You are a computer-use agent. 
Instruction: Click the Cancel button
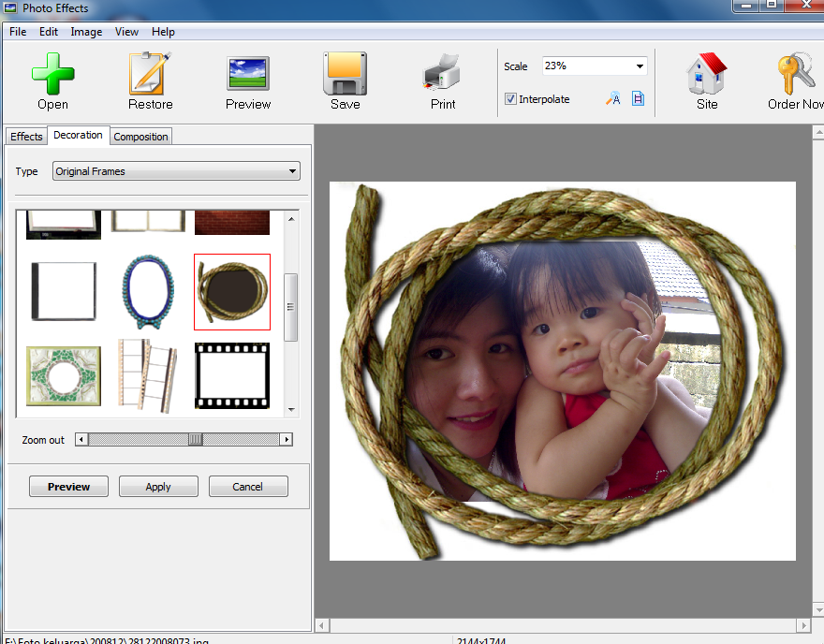tap(248, 487)
